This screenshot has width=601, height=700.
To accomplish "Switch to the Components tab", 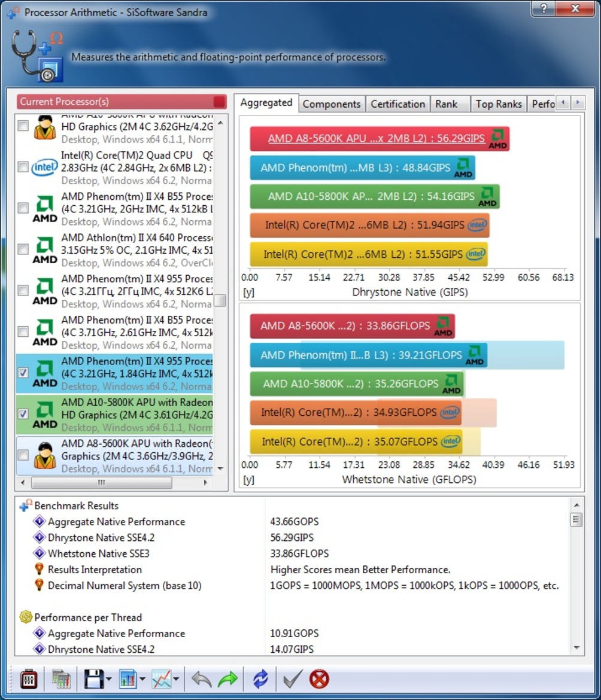I will [x=331, y=104].
